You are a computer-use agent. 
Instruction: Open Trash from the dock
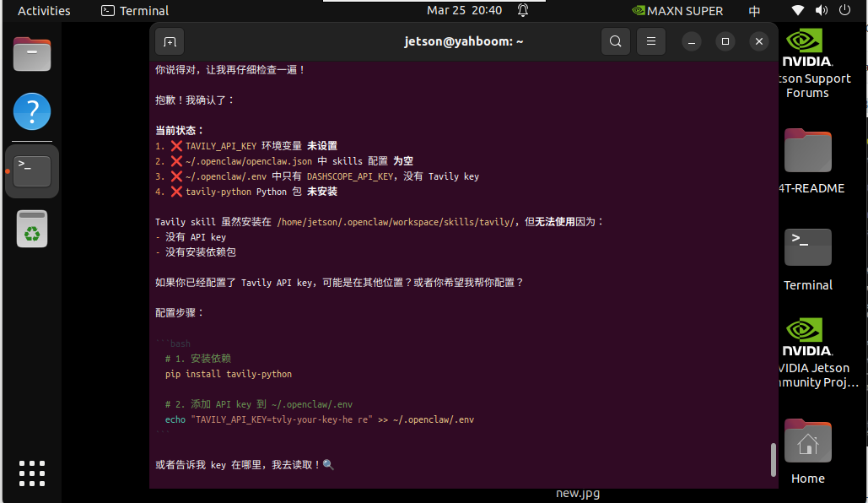coord(32,229)
